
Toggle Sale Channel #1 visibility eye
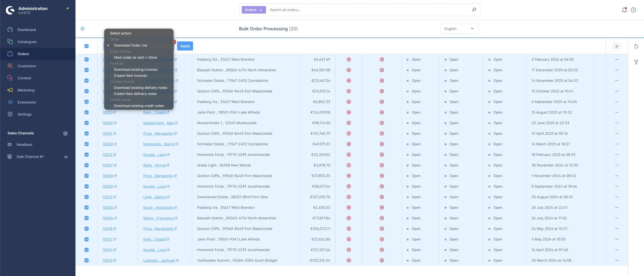coord(66,157)
